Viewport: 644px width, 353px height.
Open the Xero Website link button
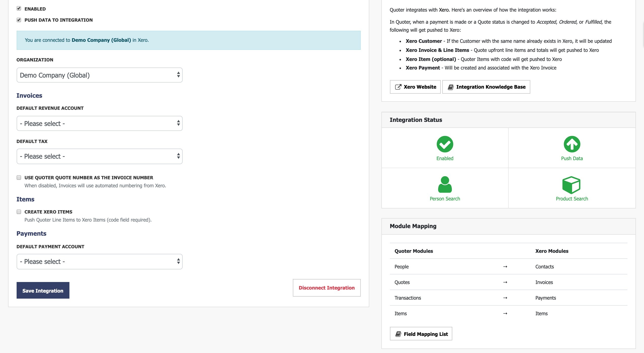[415, 87]
